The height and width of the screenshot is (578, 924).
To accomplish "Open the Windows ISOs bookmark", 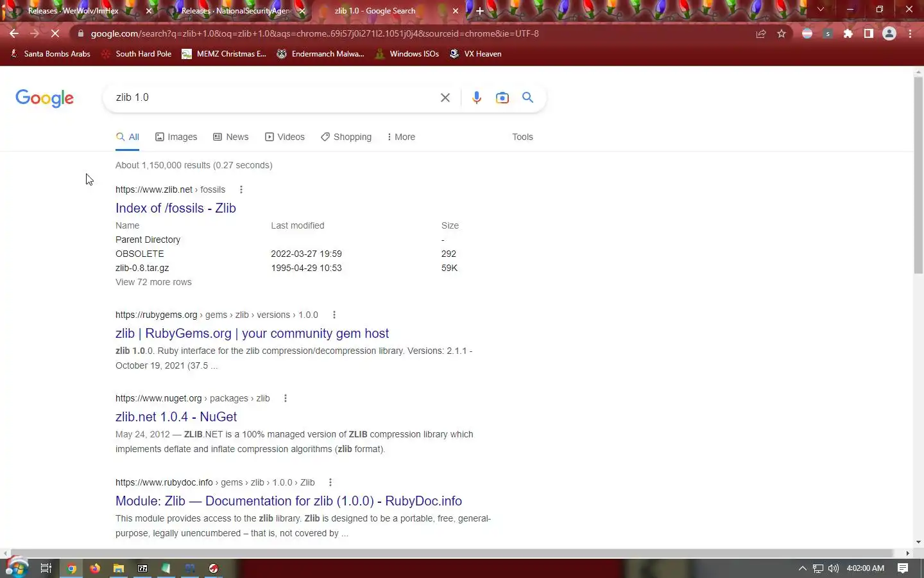I will [407, 54].
